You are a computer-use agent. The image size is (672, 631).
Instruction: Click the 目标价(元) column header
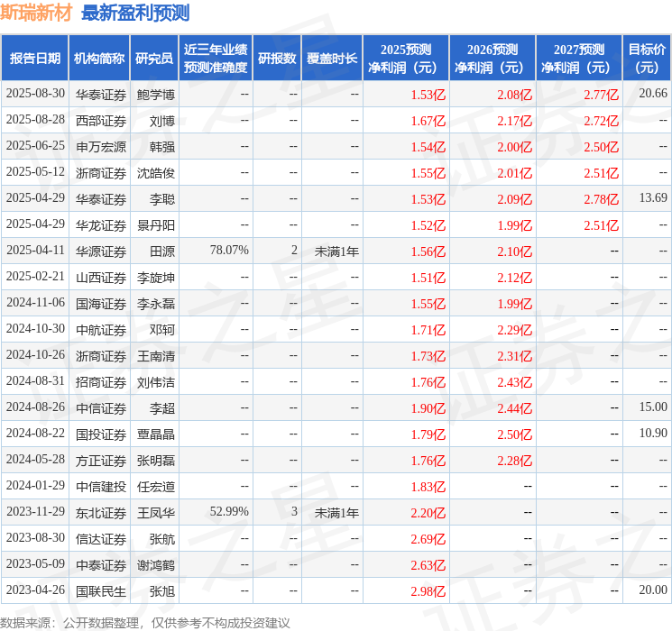(646, 59)
